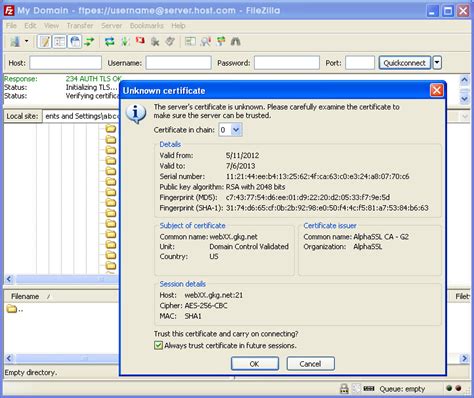
Task: Refresh the file and folder lists
Action: coord(110,42)
